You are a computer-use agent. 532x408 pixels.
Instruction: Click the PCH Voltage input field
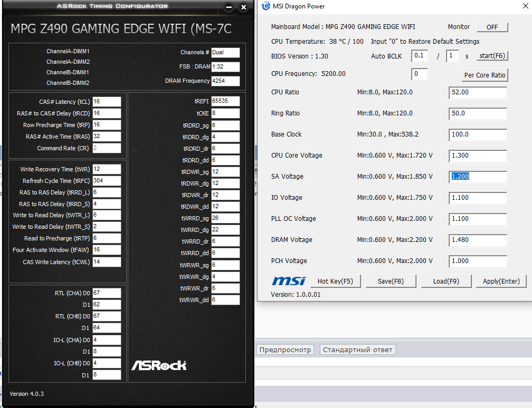(478, 261)
